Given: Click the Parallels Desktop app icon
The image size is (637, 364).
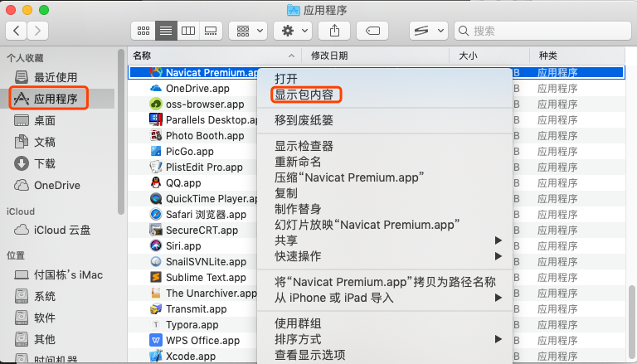Looking at the screenshot, I should 156,119.
